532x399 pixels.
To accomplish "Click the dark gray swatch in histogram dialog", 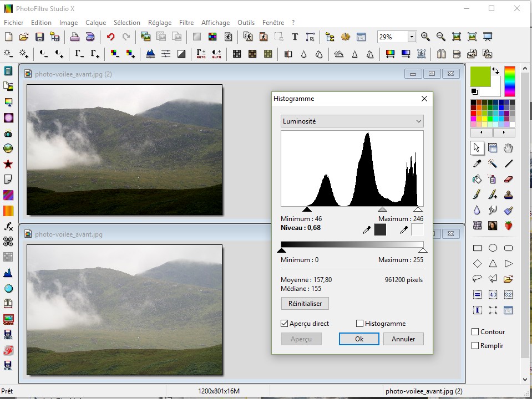I will (x=380, y=229).
